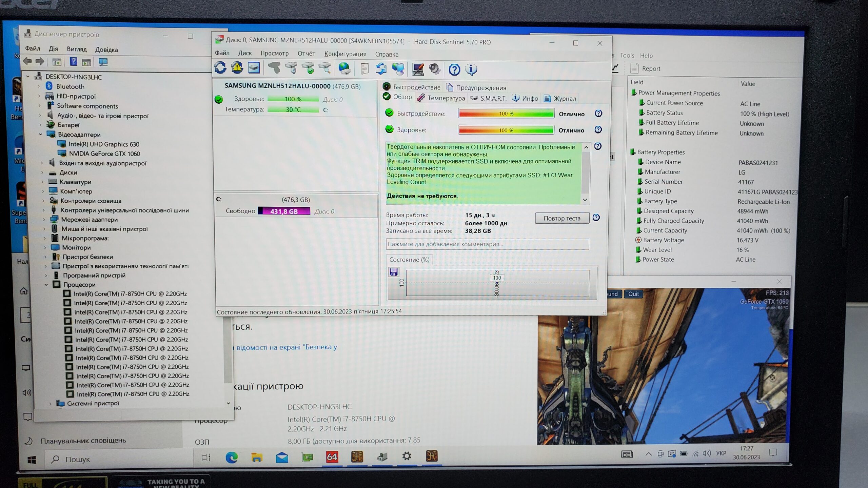Click the floppy save icon near graph
Screen dimensions: 868x488
pyautogui.click(x=394, y=272)
